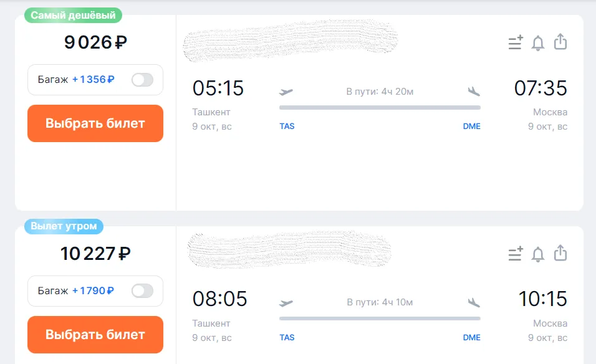596x364 pixels.
Task: Click TAS airport code on second flight
Action: coord(287,338)
